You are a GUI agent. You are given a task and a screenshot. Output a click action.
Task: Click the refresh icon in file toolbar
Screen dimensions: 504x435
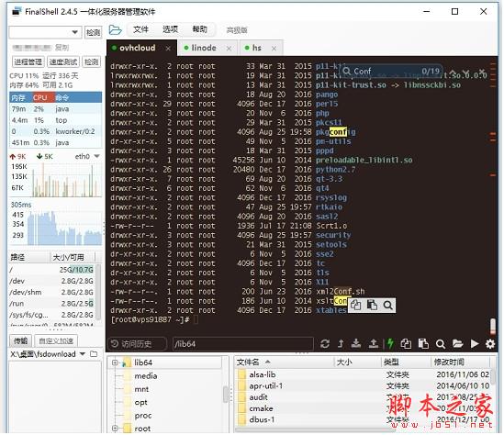[325, 344]
